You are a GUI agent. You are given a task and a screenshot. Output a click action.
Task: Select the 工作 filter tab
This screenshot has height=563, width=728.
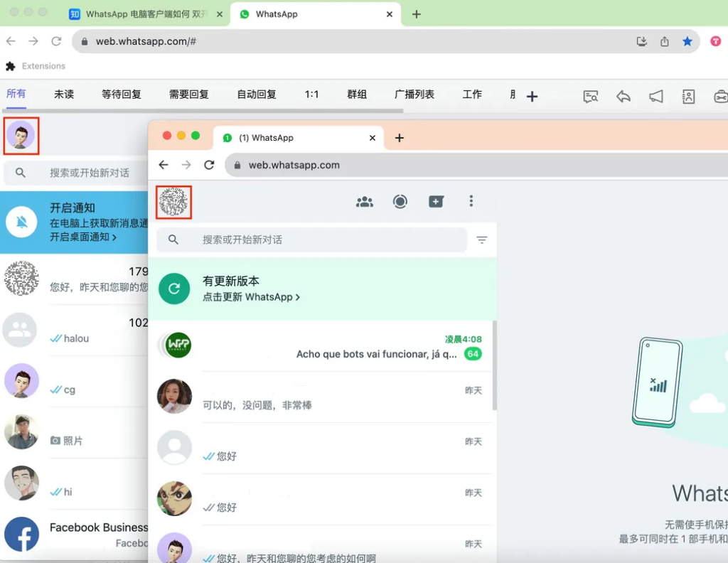(x=472, y=95)
